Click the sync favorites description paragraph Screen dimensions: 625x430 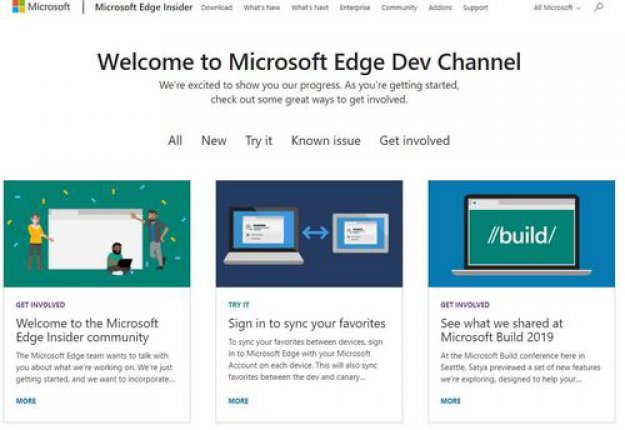coord(306,359)
